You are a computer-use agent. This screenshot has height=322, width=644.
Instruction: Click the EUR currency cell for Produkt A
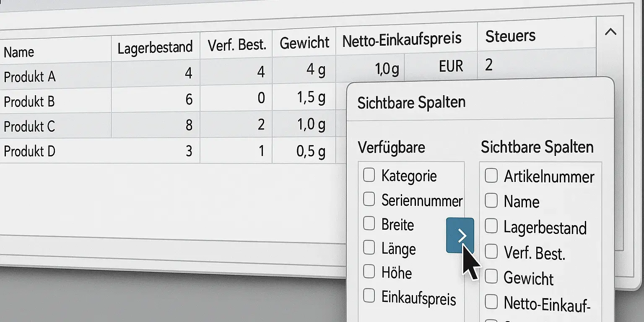coord(450,66)
